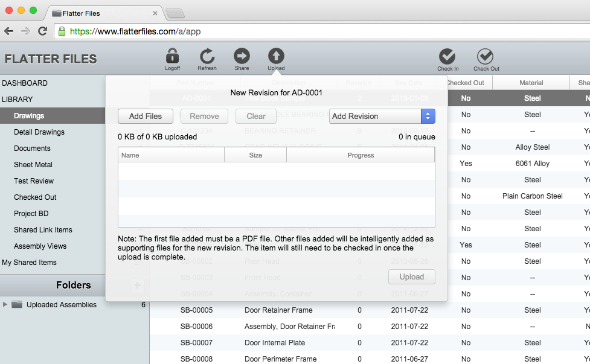The width and height of the screenshot is (590, 364).
Task: Open Test Review in sidebar
Action: point(34,181)
